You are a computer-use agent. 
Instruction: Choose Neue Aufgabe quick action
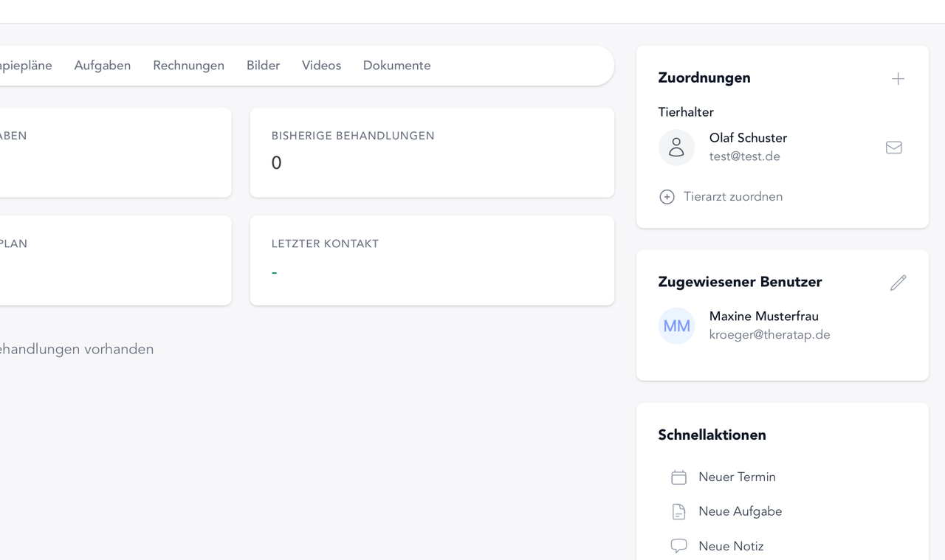point(740,511)
